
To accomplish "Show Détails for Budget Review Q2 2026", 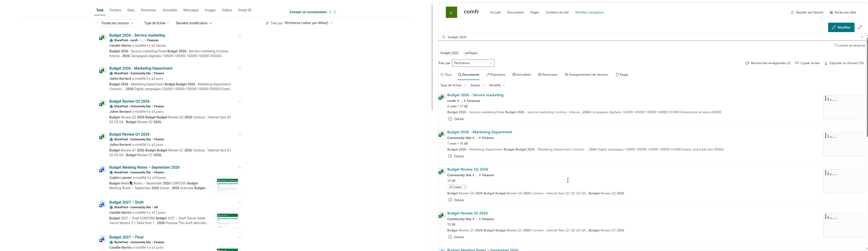I will click(x=456, y=200).
